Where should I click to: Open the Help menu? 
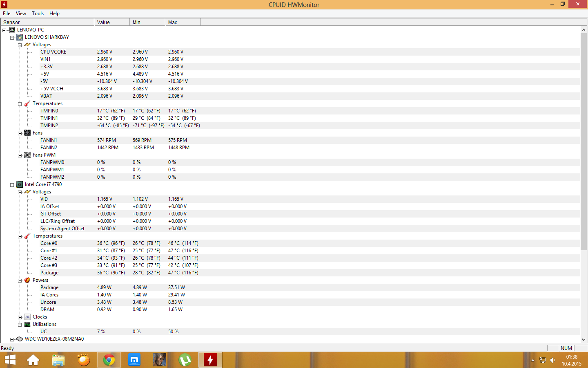(54, 13)
